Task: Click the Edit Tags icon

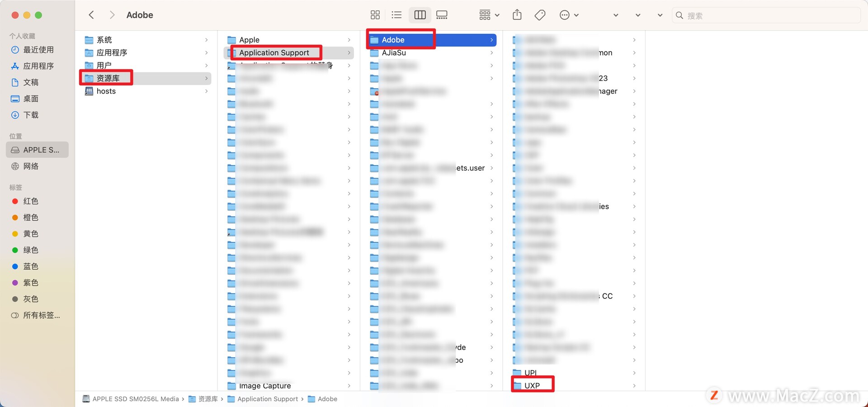Action: click(540, 15)
